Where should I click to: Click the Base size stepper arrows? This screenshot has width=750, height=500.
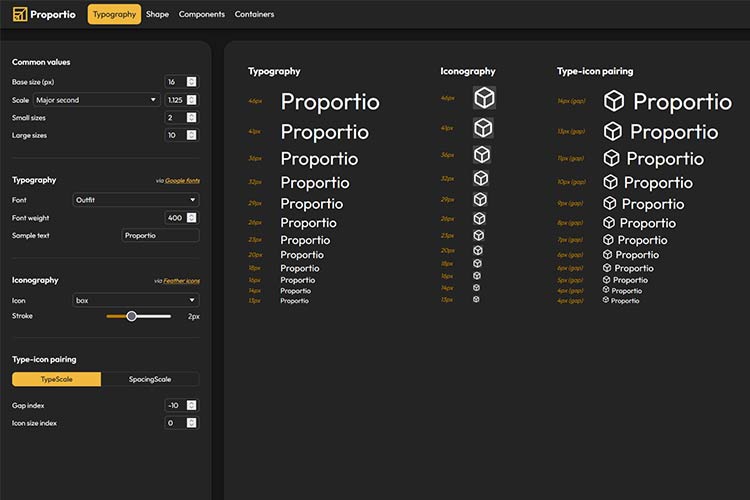point(192,82)
